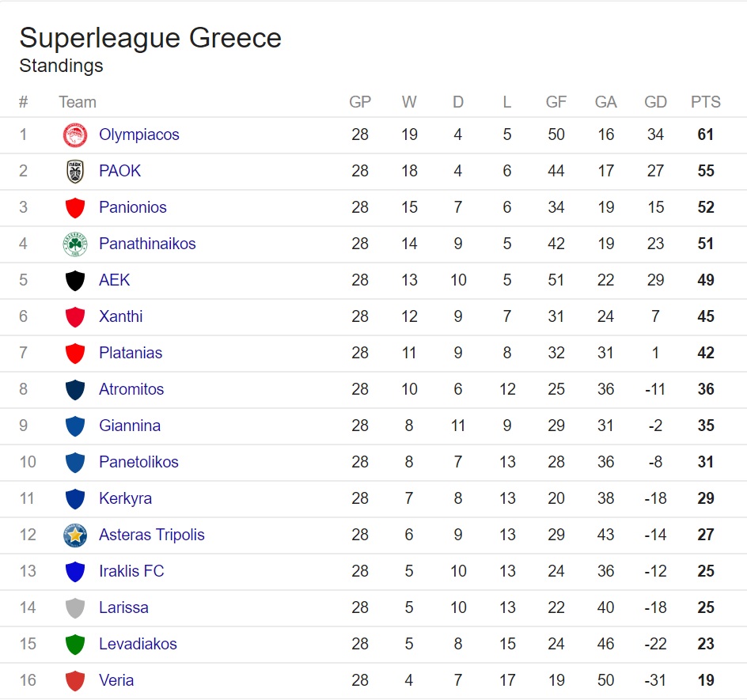Image resolution: width=747 pixels, height=700 pixels.
Task: Click the Olympiacos club crest icon
Action: tap(75, 134)
